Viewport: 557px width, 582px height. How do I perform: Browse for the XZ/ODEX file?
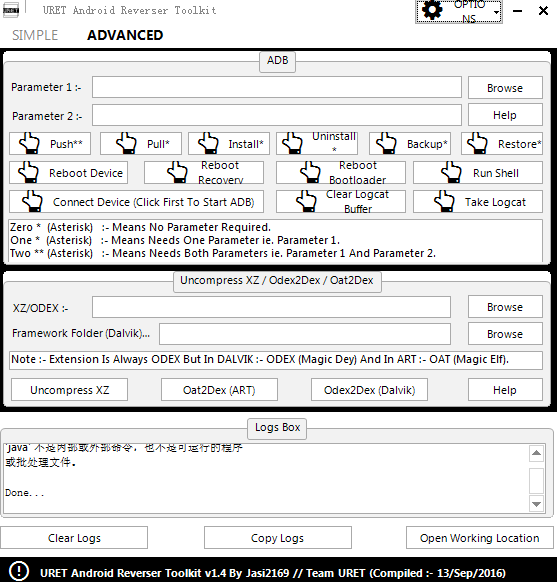pos(505,307)
